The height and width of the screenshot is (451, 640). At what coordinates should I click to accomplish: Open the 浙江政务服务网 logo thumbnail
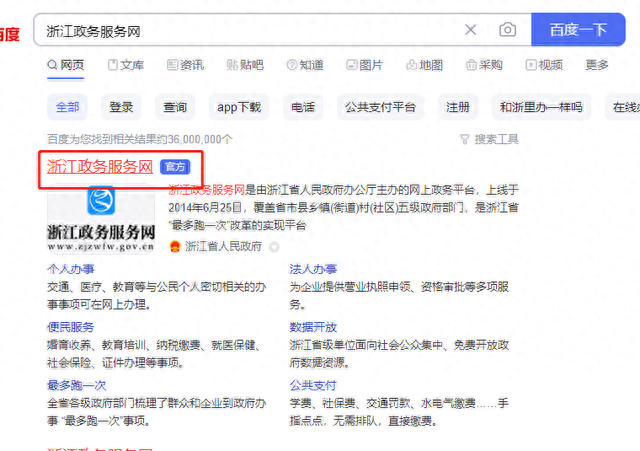101,219
